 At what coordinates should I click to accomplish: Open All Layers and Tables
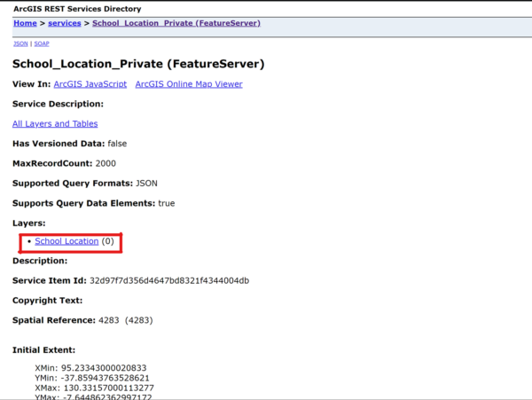[x=55, y=124]
